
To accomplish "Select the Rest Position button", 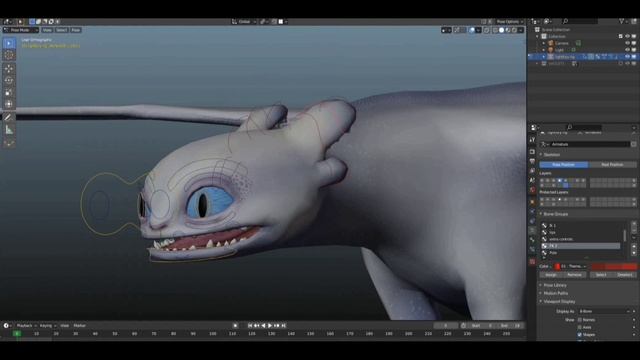I will coord(612,164).
